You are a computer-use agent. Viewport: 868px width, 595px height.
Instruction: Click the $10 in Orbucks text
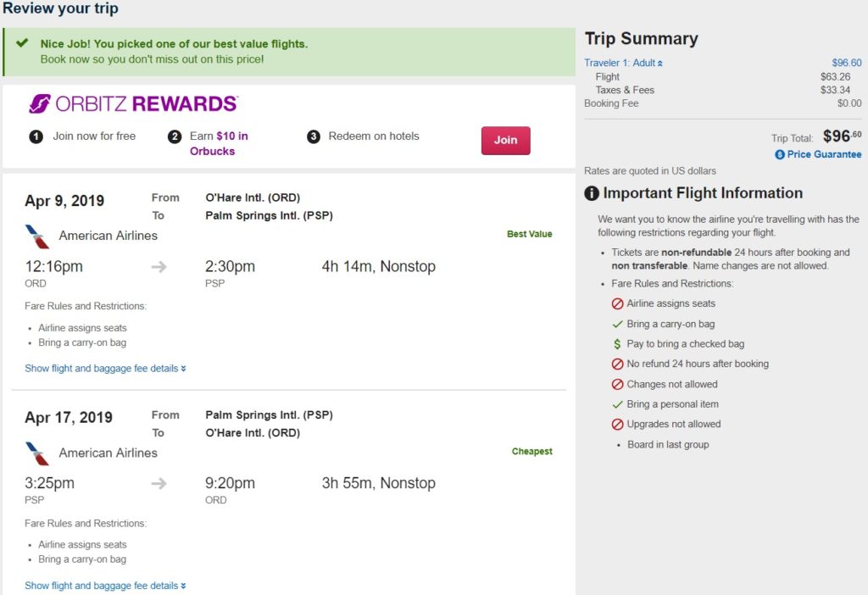point(219,143)
